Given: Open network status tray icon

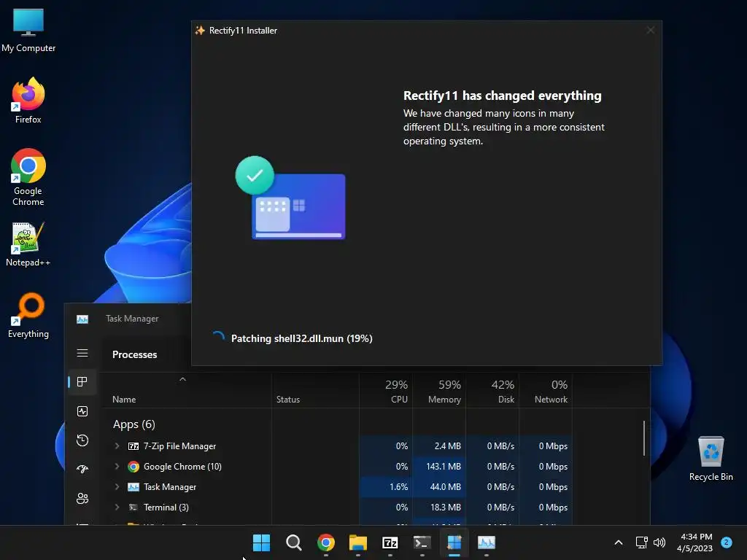Looking at the screenshot, I should [x=642, y=542].
